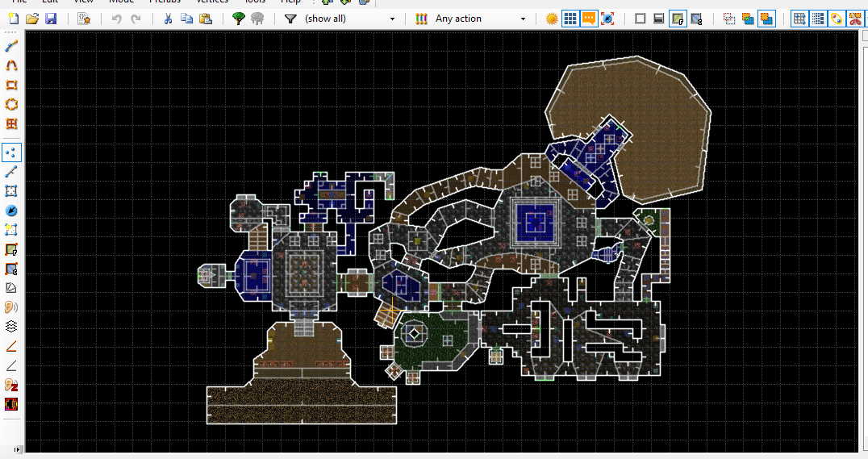Select the highlighted replace geometry mode icon
The height and width of the screenshot is (459, 868).
766,19
